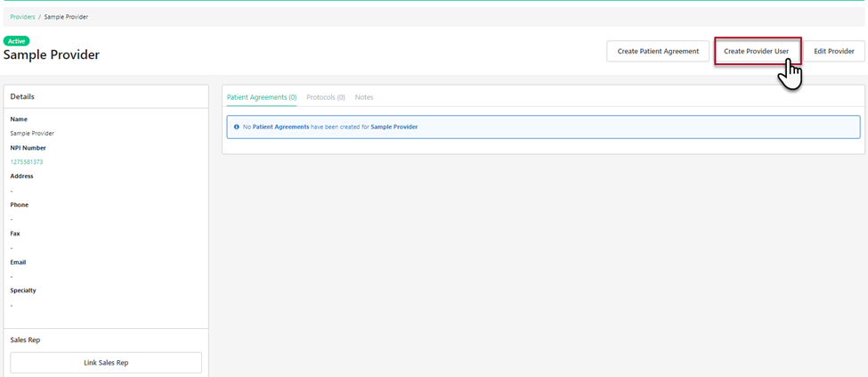
Task: Click the Sample Provider page heading
Action: pos(52,55)
